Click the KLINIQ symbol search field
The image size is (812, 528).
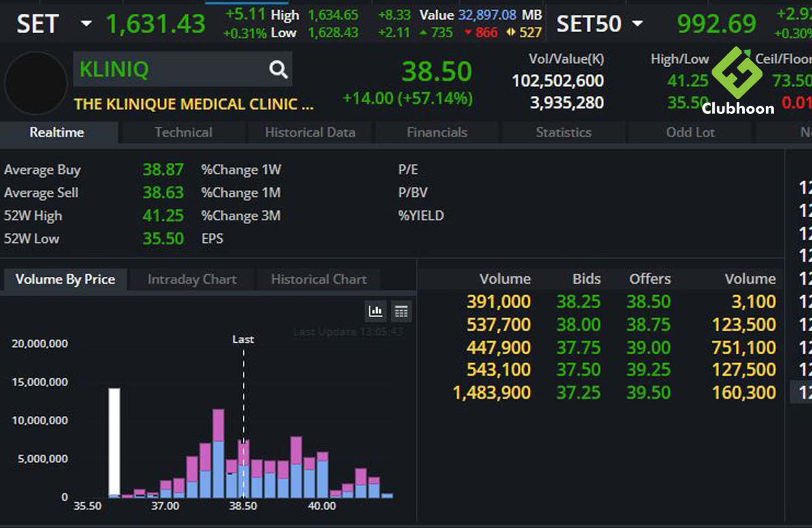point(182,69)
